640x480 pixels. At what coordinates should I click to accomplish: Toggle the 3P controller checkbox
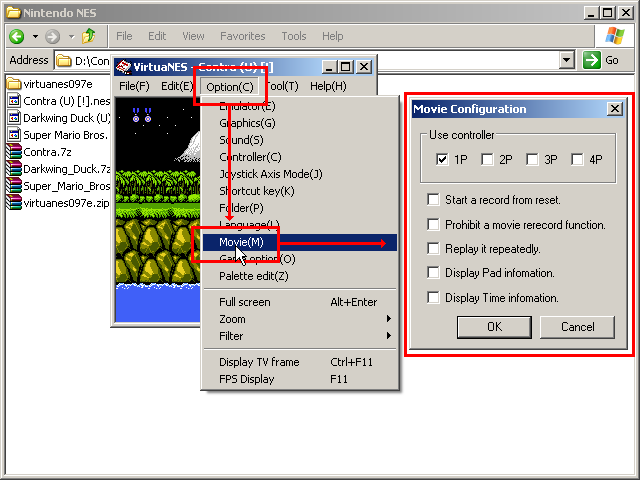pos(532,159)
